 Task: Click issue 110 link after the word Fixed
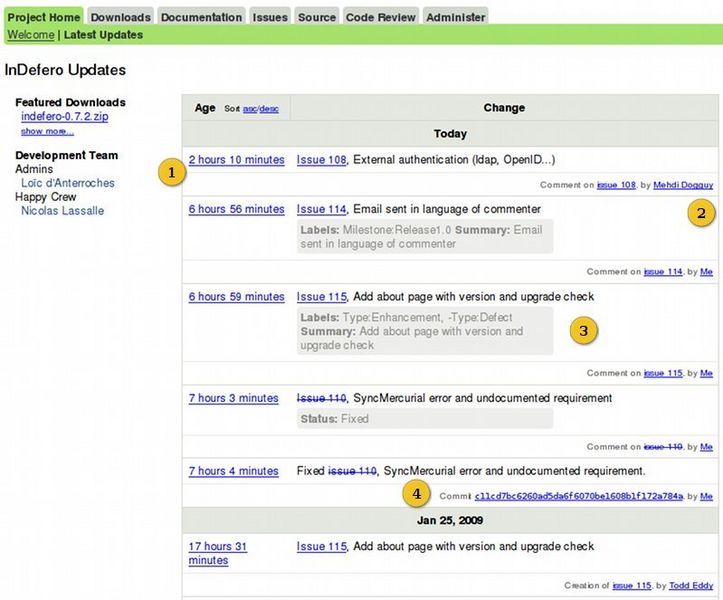tap(352, 471)
